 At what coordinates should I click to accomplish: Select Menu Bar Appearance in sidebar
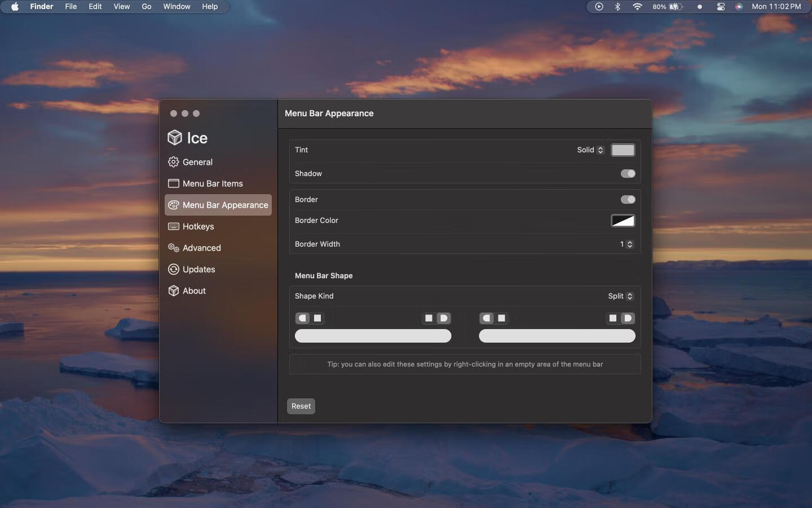tap(218, 205)
